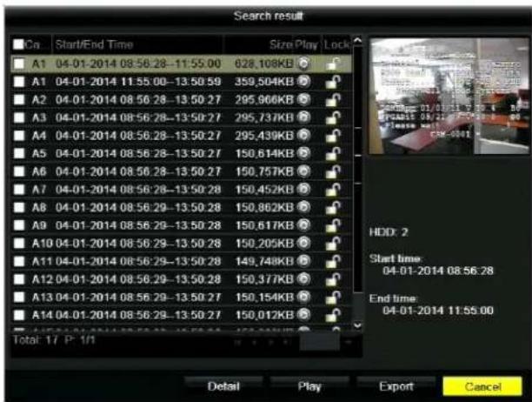The width and height of the screenshot is (532, 402).
Task: Toggle the lock icon for A3
Action: pos(333,117)
